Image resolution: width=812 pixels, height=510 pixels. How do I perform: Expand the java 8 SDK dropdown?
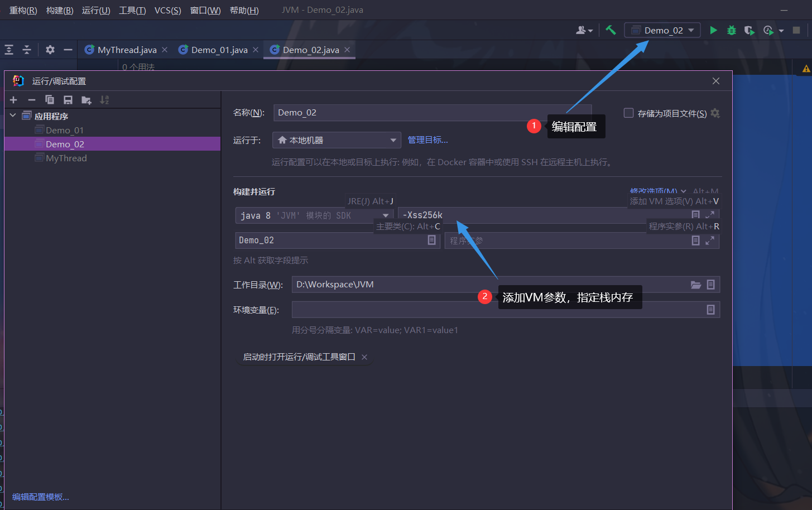385,215
